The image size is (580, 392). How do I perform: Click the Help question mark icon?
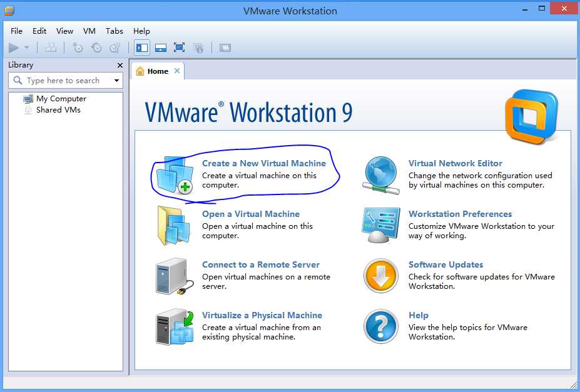pos(380,327)
